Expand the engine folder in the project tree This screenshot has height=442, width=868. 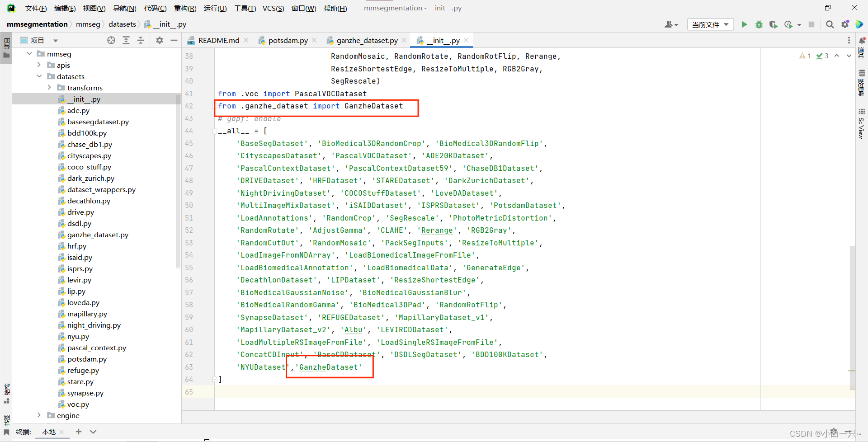point(39,415)
